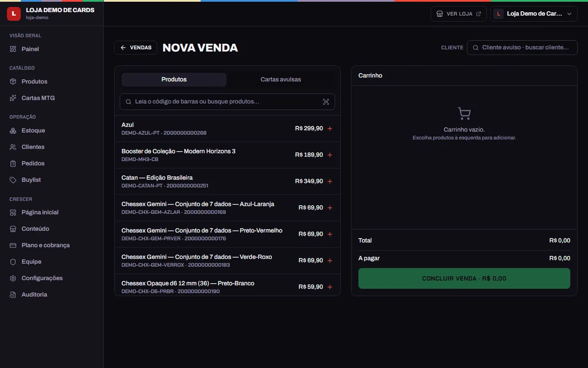
Task: Click the barcode scanner icon
Action: (326, 102)
